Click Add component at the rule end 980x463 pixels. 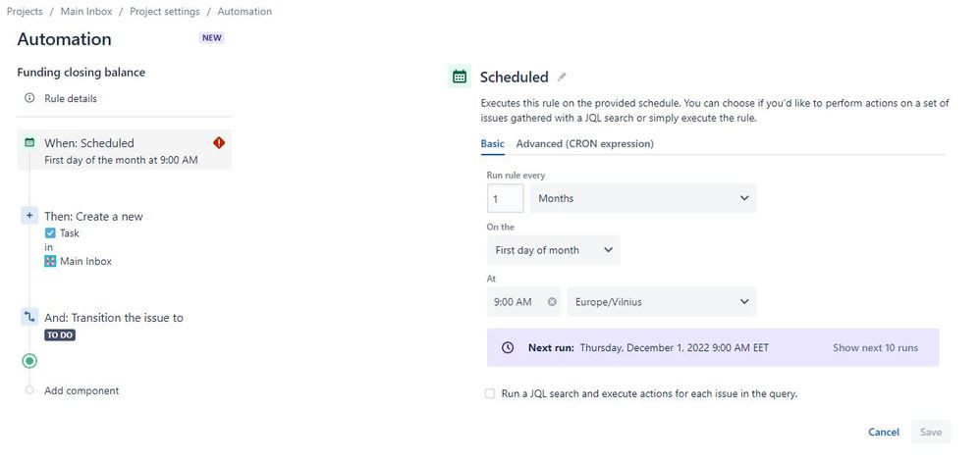[x=82, y=390]
